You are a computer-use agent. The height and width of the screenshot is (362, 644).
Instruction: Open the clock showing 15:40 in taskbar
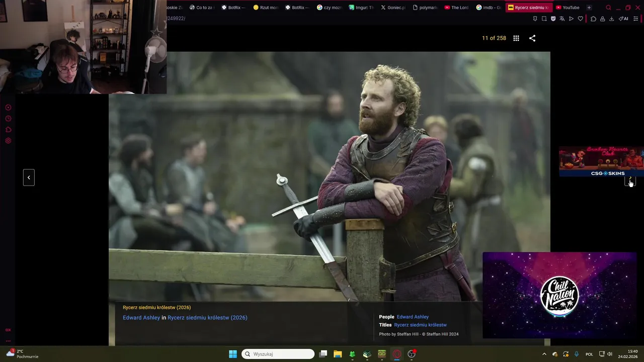(628, 354)
